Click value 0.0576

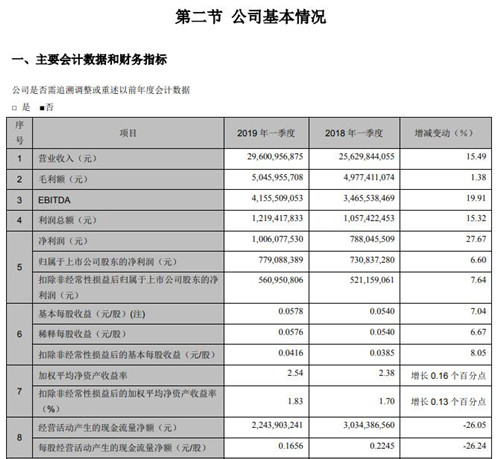point(291,332)
